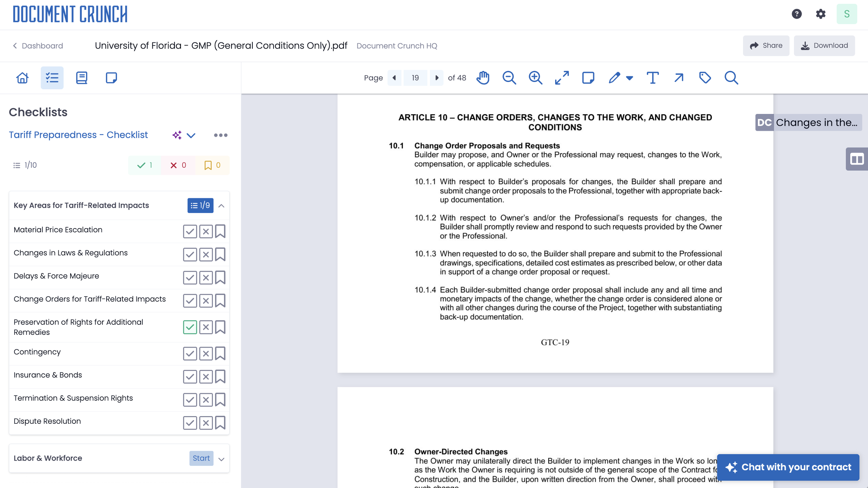Click the Document Crunch logo

(70, 14)
